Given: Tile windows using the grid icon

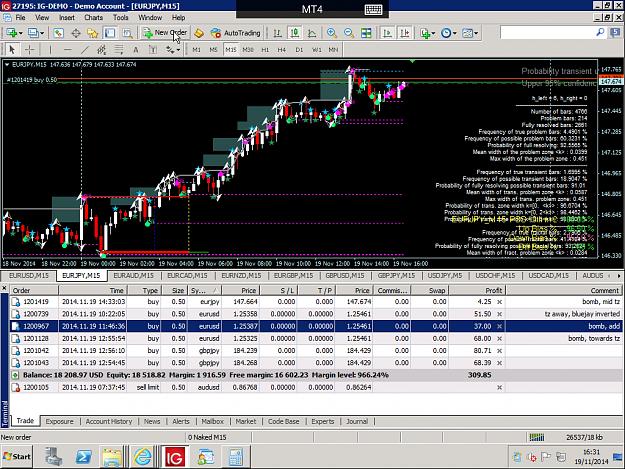Looking at the screenshot, I should (366, 33).
